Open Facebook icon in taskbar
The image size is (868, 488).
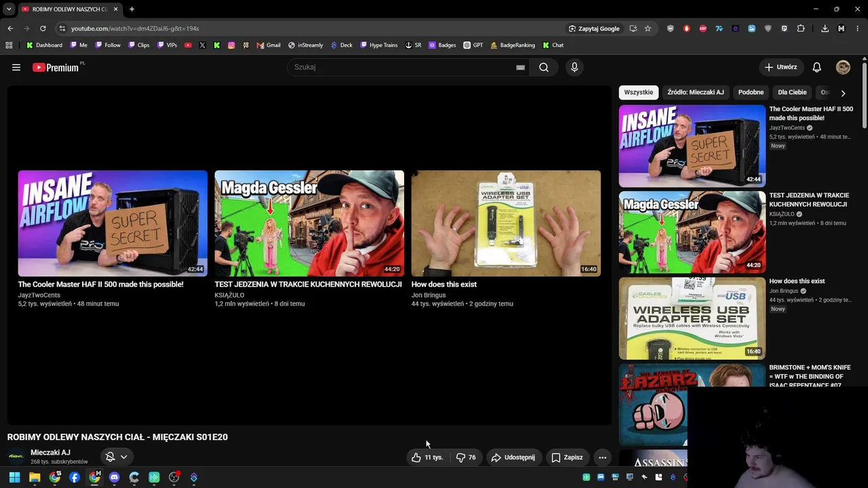point(75,477)
